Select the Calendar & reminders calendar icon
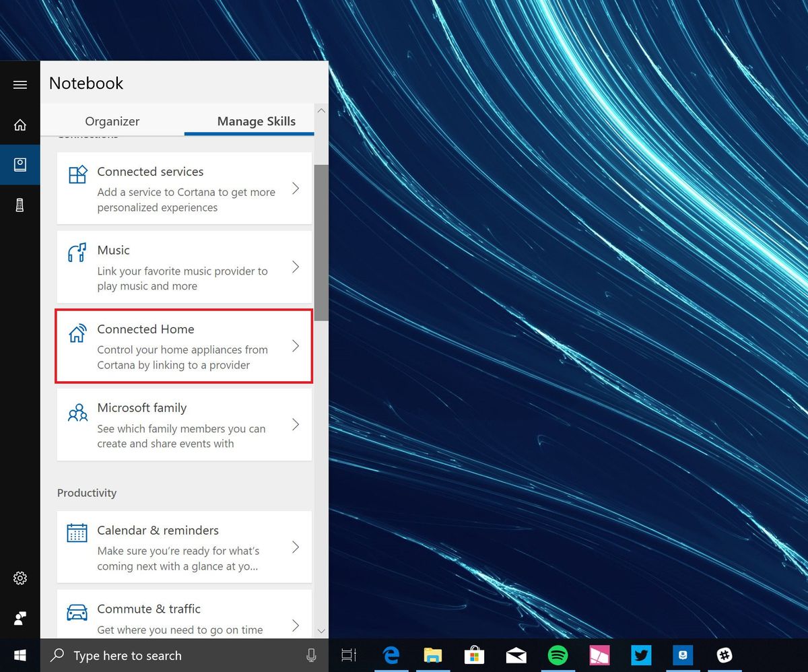The height and width of the screenshot is (672, 808). [x=77, y=533]
